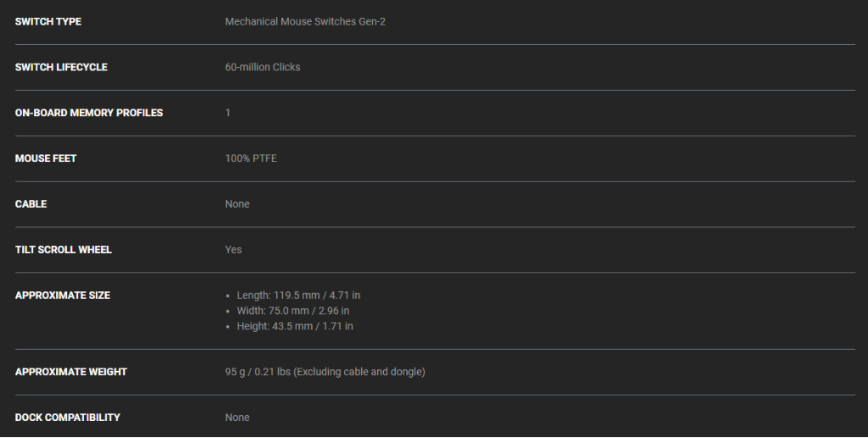Click the APPROXIMATE WEIGHT label
868x438 pixels.
coord(71,372)
